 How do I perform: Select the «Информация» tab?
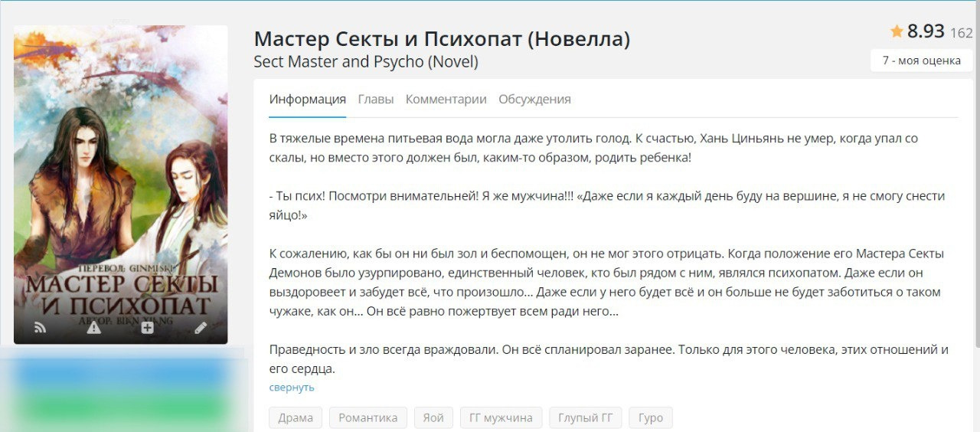(307, 100)
